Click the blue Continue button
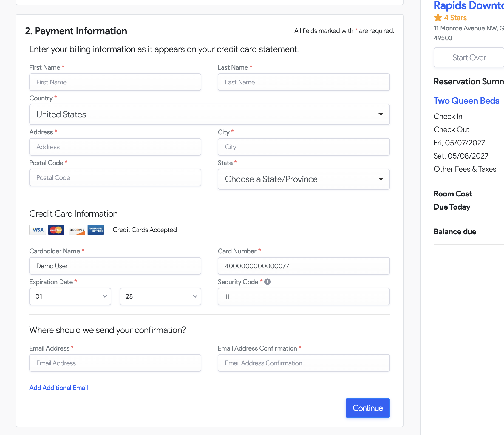The image size is (504, 435). 367,408
